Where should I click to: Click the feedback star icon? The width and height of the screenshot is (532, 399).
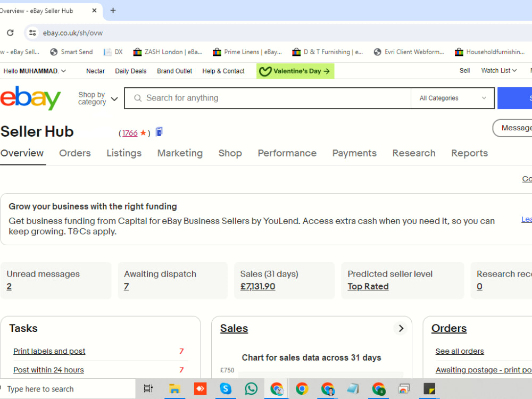tap(143, 132)
